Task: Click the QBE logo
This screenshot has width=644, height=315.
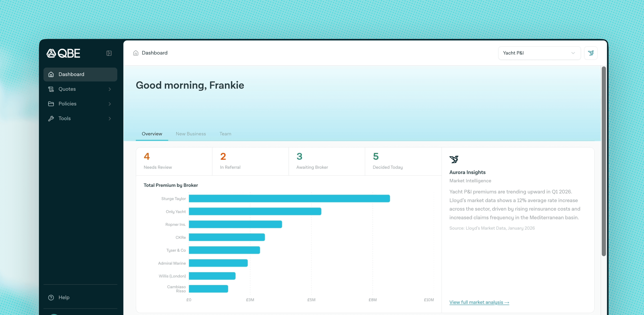Action: pyautogui.click(x=63, y=53)
